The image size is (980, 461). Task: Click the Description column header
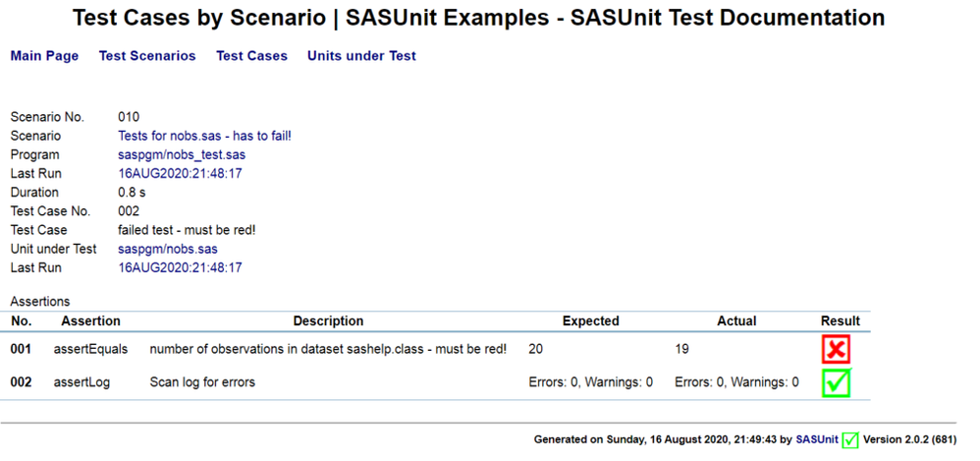click(328, 321)
